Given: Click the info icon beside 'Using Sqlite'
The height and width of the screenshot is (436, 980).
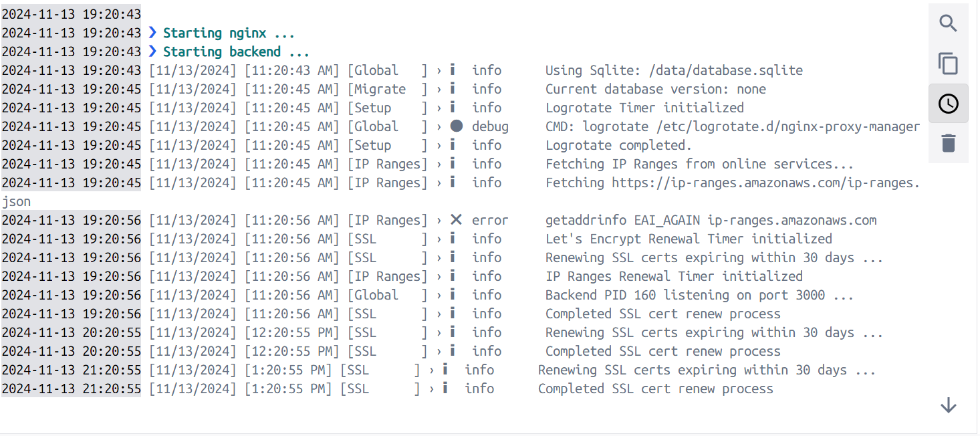Looking at the screenshot, I should pos(453,70).
